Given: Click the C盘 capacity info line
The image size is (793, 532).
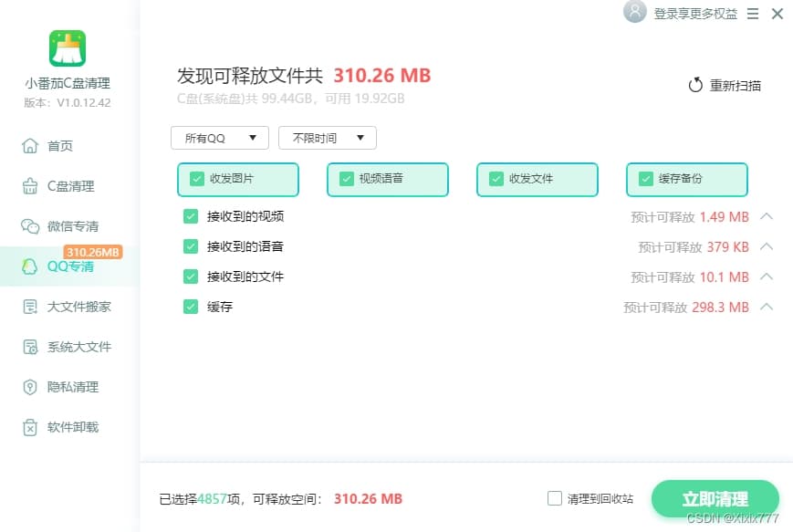Looking at the screenshot, I should [x=291, y=99].
